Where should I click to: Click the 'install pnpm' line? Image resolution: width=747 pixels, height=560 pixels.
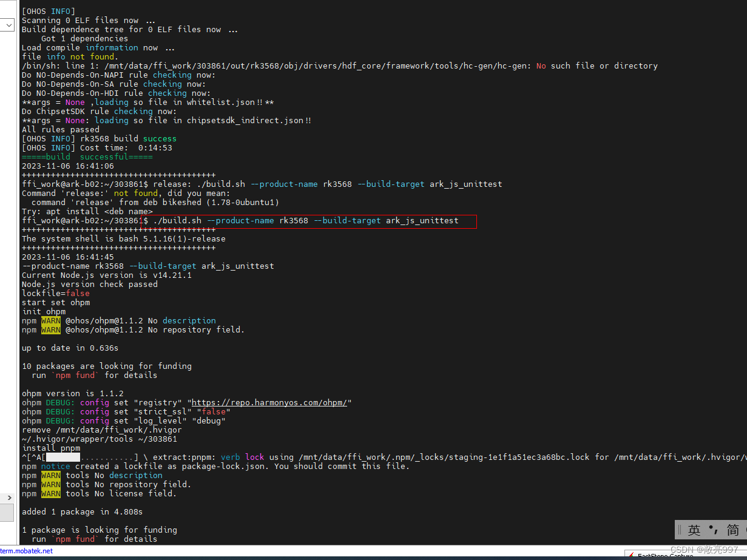click(51, 448)
